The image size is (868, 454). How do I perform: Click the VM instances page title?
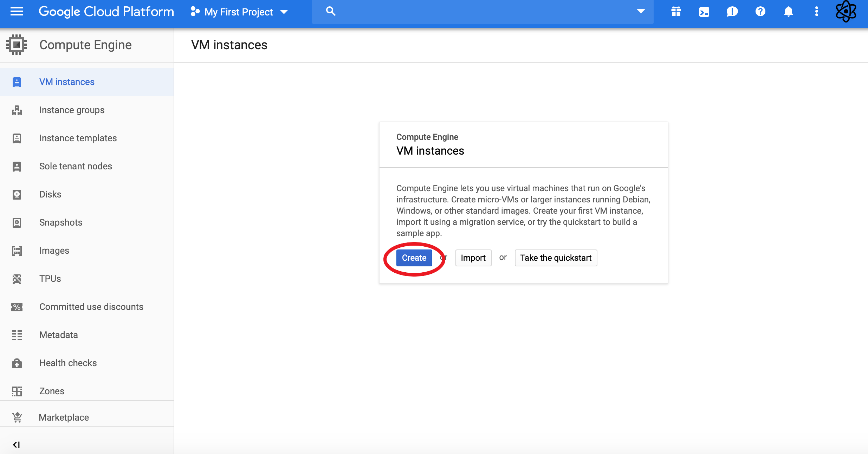(x=229, y=45)
